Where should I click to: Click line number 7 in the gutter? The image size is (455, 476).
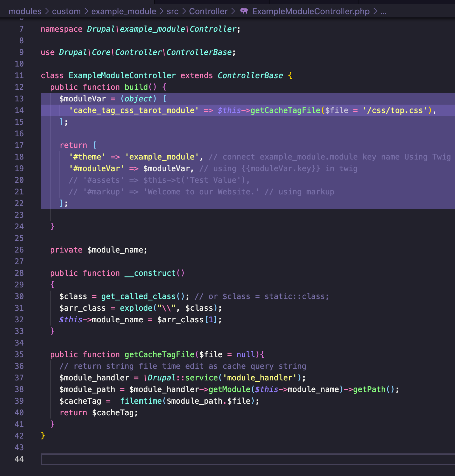(21, 29)
